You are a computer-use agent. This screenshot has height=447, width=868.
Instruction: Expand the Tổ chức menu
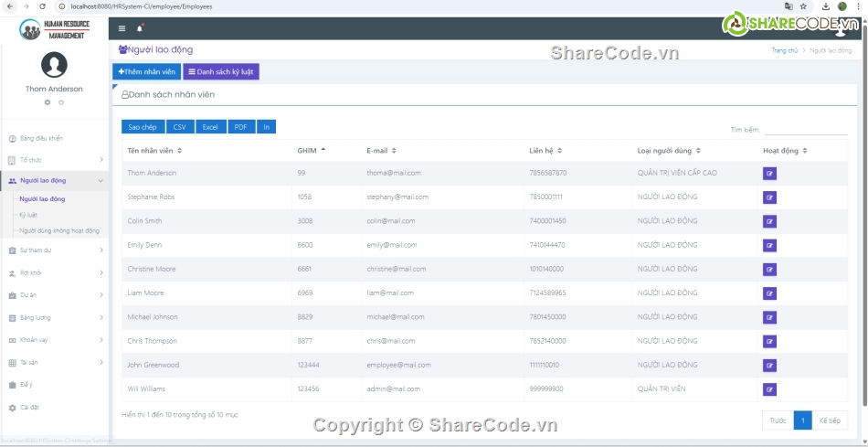[x=54, y=160]
